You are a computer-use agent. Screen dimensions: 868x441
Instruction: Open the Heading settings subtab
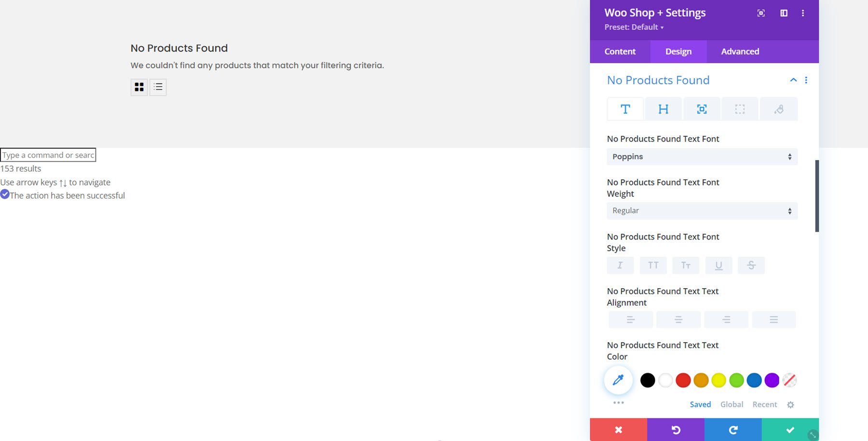(x=663, y=109)
